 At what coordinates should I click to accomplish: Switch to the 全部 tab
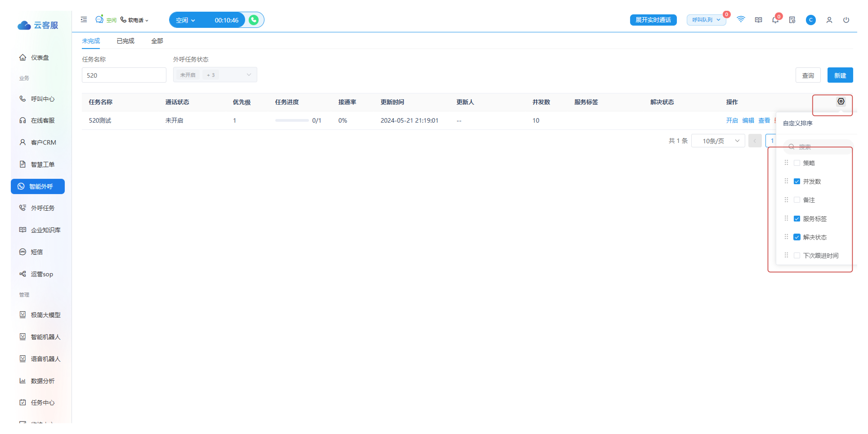157,41
